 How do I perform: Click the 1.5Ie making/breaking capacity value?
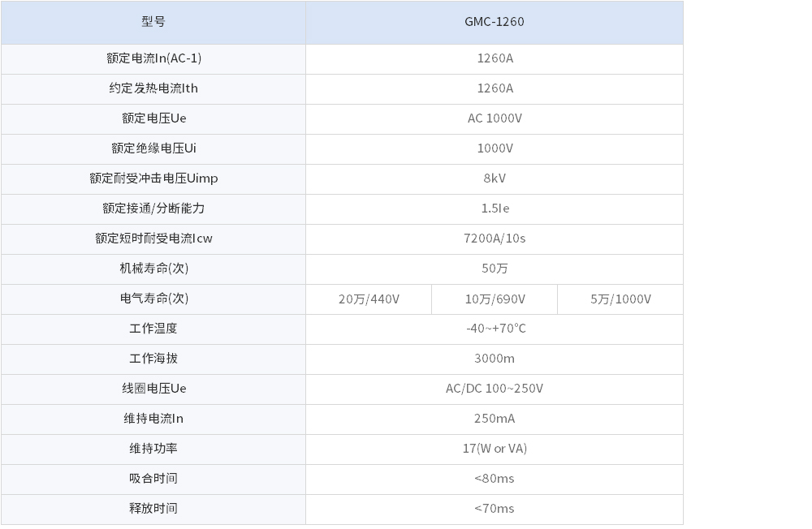click(494, 209)
